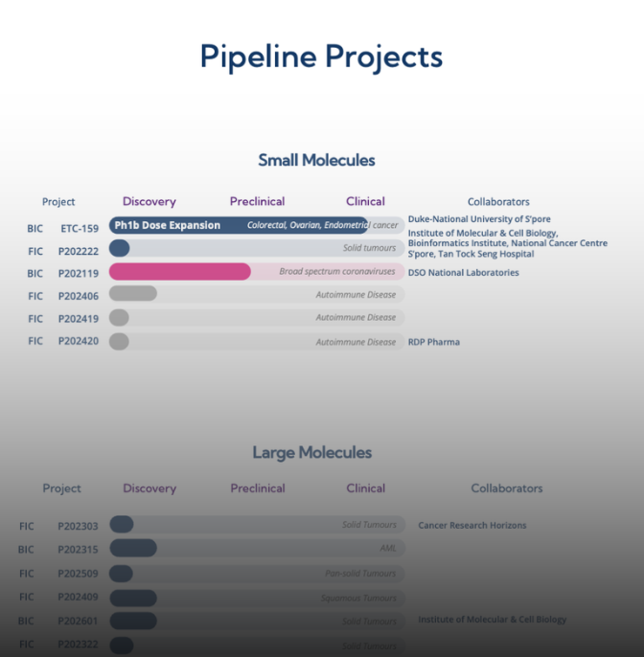
Task: Select the P202420 project label
Action: [x=79, y=342]
